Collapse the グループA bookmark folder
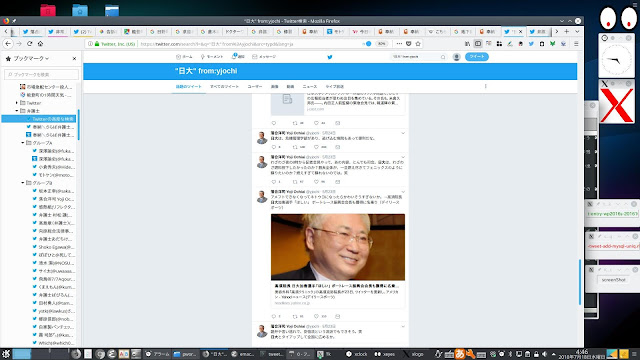Screen dimensions: 640x360 23,143
